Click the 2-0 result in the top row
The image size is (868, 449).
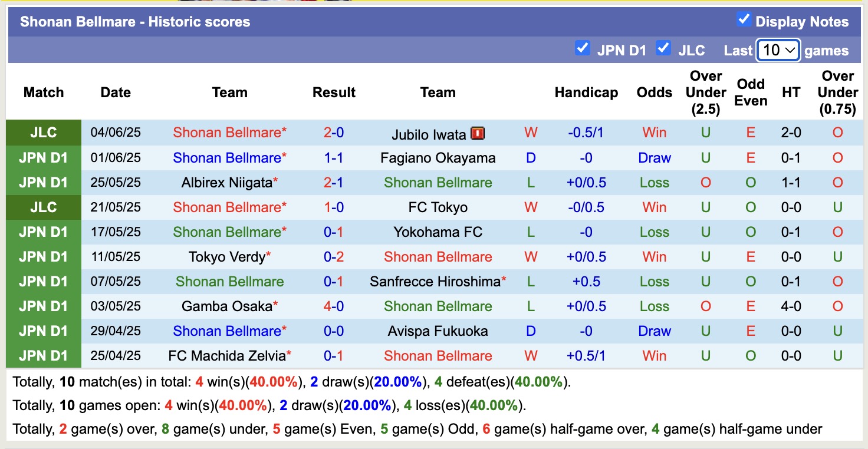(334, 133)
